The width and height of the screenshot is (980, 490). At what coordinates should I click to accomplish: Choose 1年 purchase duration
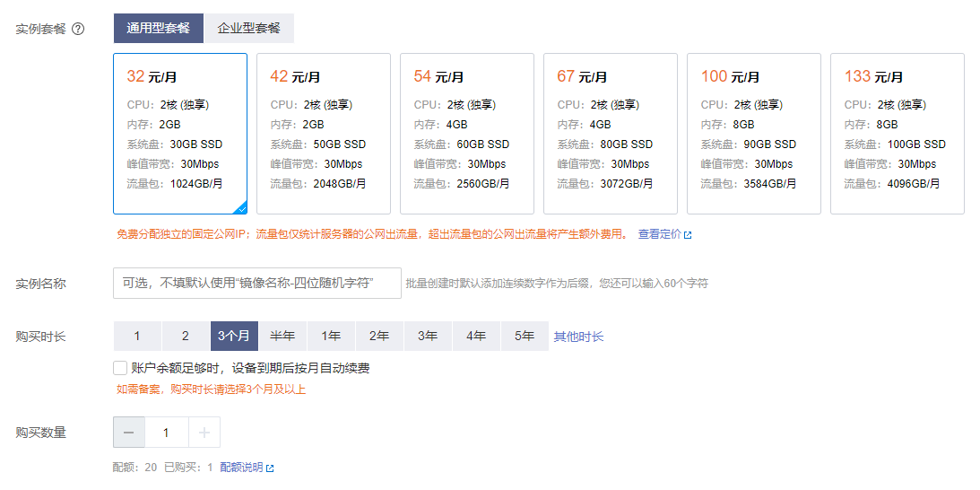[331, 336]
